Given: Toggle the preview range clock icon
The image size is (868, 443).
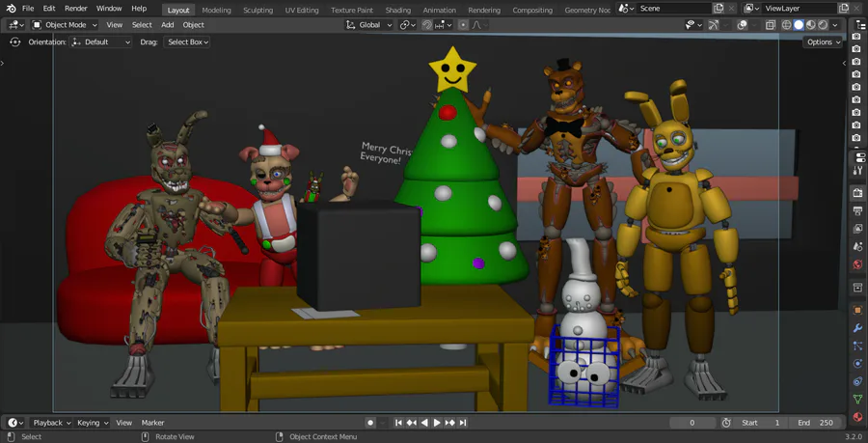Looking at the screenshot, I should click(x=726, y=423).
